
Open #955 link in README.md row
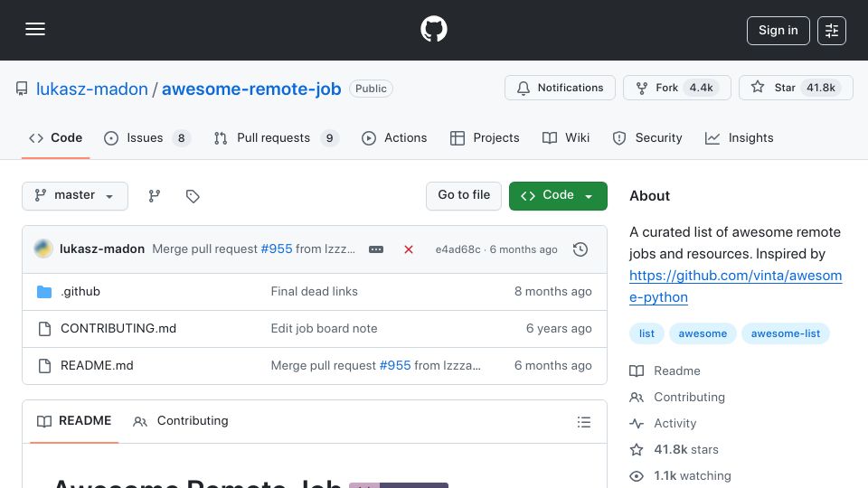point(395,366)
